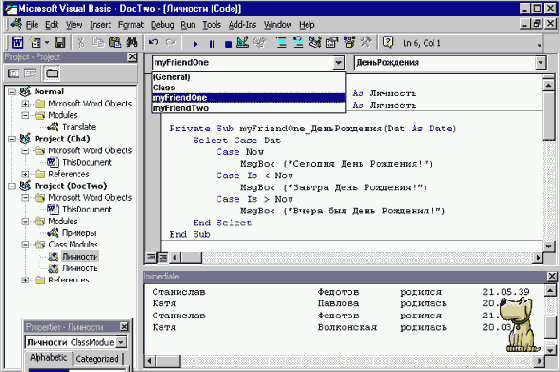
Task: Collapse the Project (DocTwo) node
Action: tap(12, 186)
